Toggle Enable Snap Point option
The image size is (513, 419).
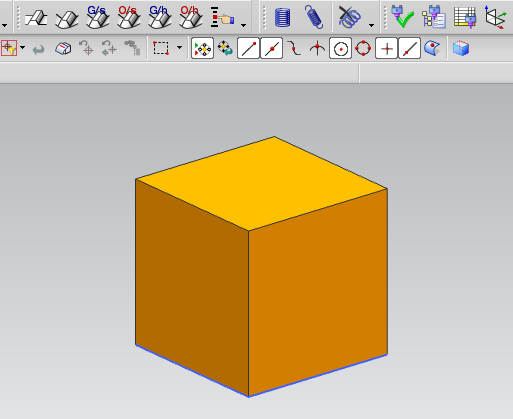click(202, 48)
